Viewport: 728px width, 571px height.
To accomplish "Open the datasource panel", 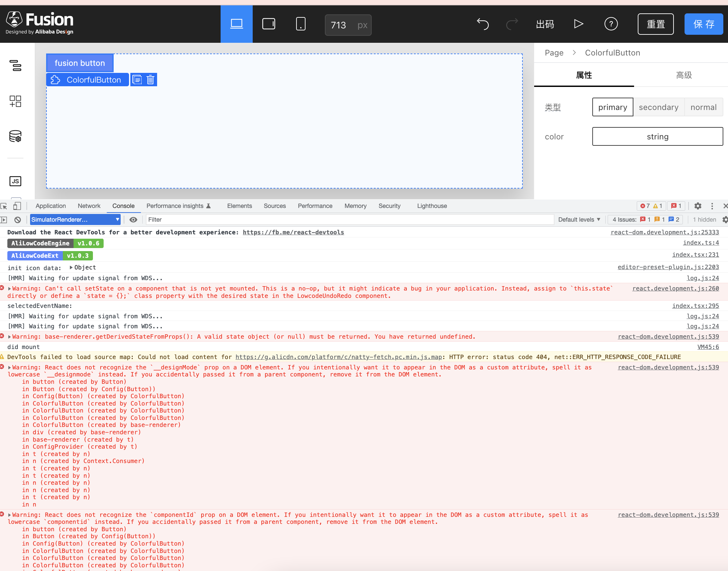I will 15,136.
